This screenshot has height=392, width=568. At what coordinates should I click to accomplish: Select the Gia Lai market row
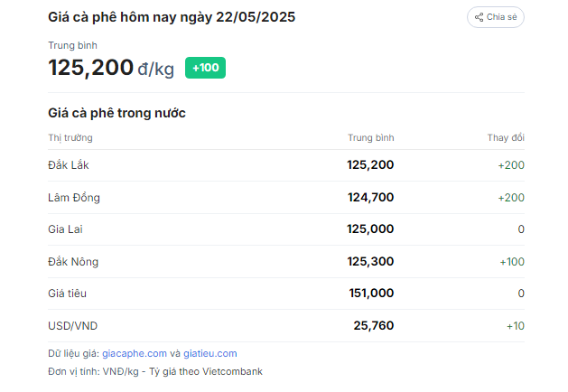point(286,229)
